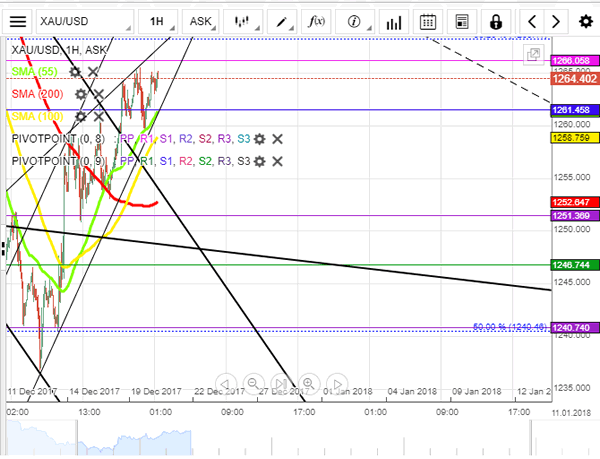Open the 1H timeframe dropdown

[x=157, y=21]
